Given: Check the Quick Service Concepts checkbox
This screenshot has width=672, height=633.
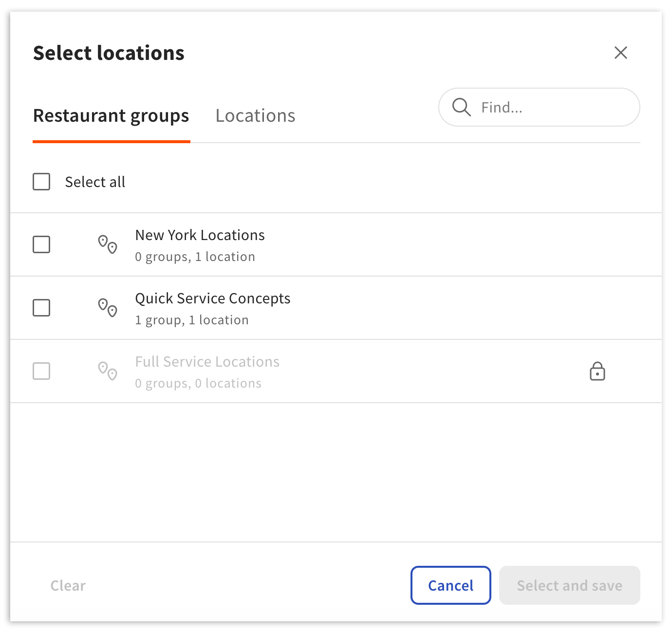Looking at the screenshot, I should pos(41,308).
